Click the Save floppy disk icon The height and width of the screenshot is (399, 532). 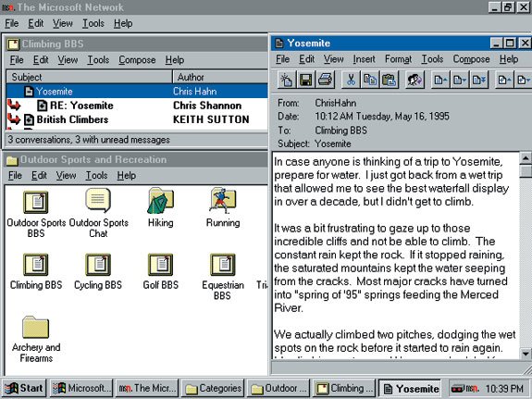click(305, 81)
